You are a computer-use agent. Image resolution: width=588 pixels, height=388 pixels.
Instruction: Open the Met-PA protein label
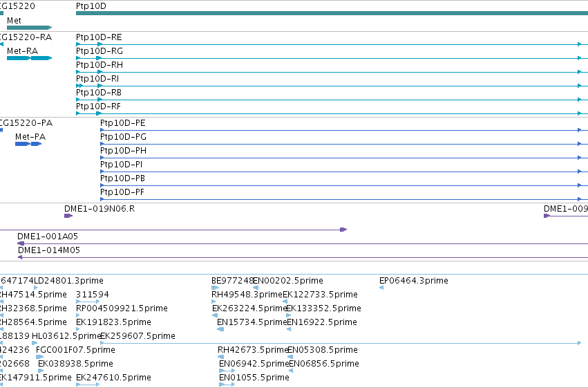point(30,137)
